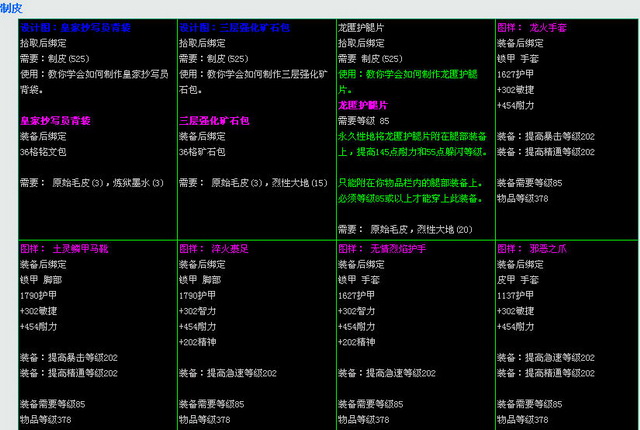
Task: Open the 图样：土灵鳞甲马靴 pattern title
Action: tap(70, 248)
